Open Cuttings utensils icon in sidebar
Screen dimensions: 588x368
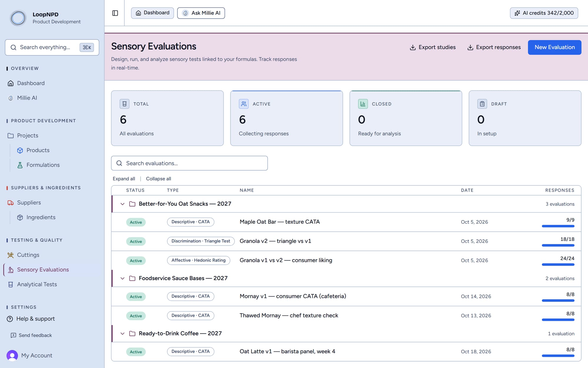(11, 255)
